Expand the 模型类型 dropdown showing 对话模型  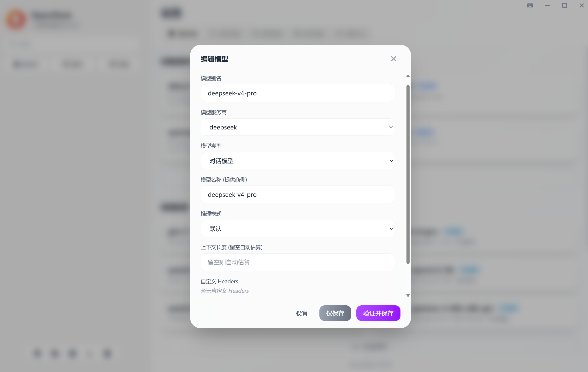[298, 161]
